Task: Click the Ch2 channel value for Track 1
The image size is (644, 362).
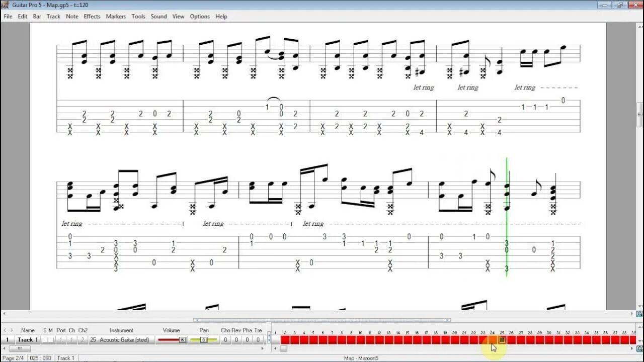Action: tap(83, 340)
